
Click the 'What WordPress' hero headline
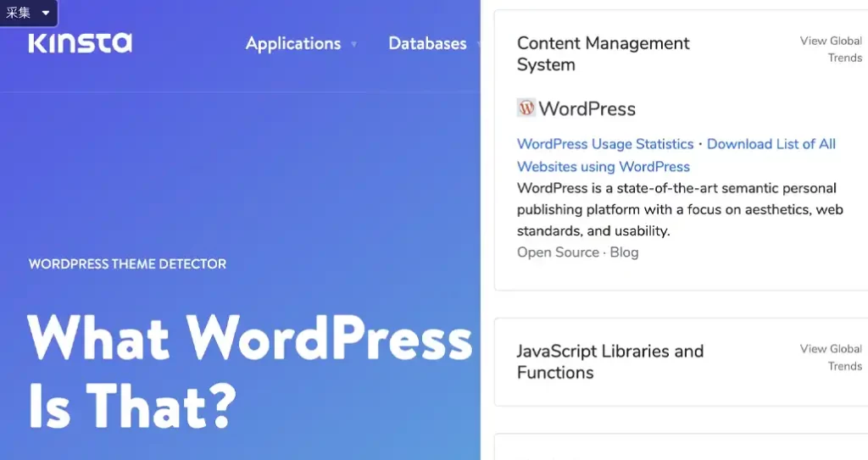coord(249,338)
